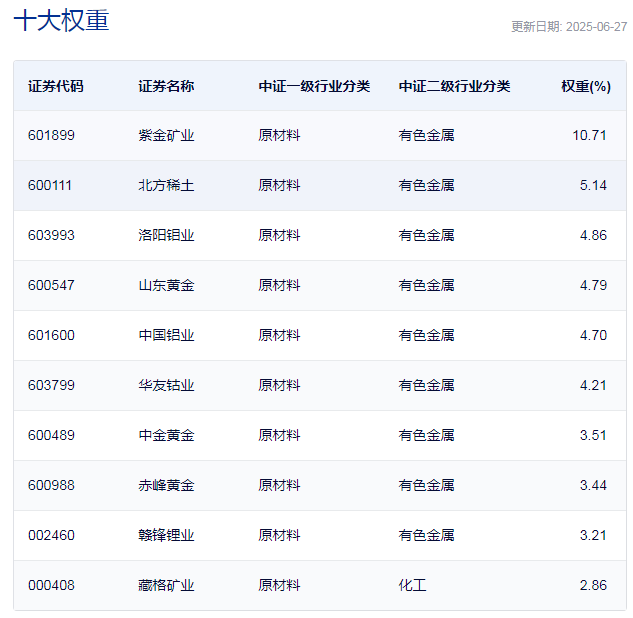Viewport: 633px width, 618px height.
Task: Click 原材料 in the 藏格矿业 row
Action: click(279, 585)
